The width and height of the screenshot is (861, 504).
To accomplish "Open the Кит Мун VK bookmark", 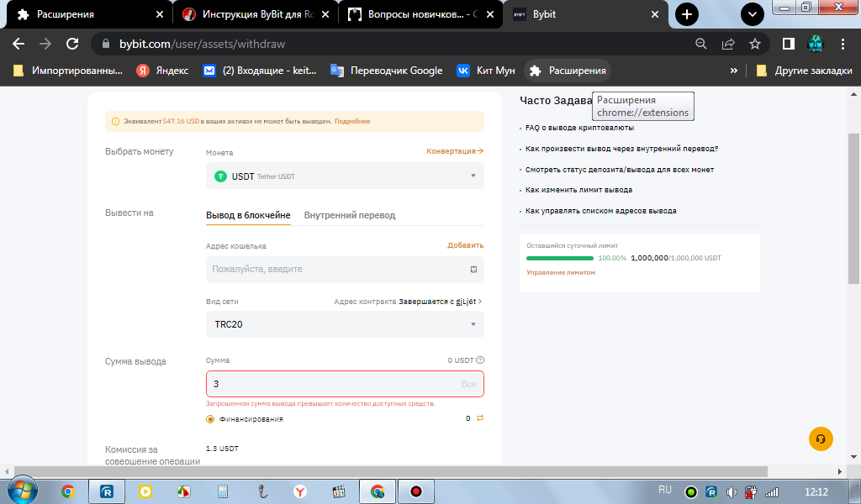I will click(x=486, y=71).
